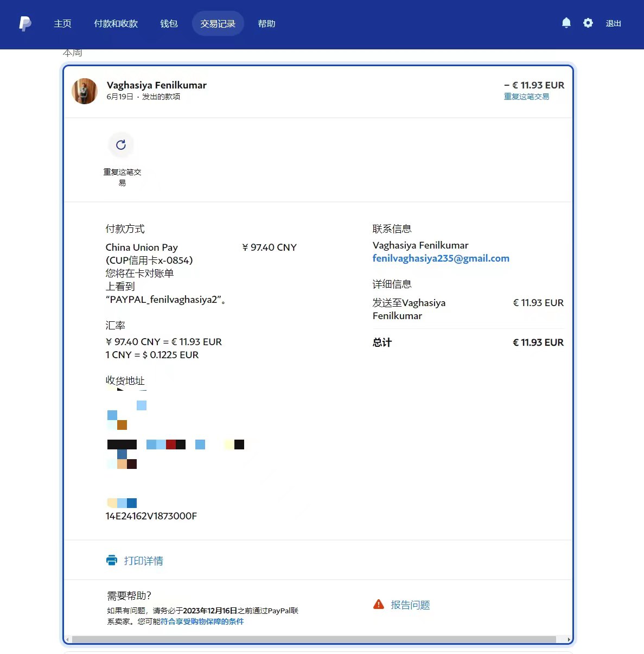The image size is (644, 654).
Task: Click the ¥ 97.40 CNY = € 11.93 EUR line
Action: tap(163, 342)
